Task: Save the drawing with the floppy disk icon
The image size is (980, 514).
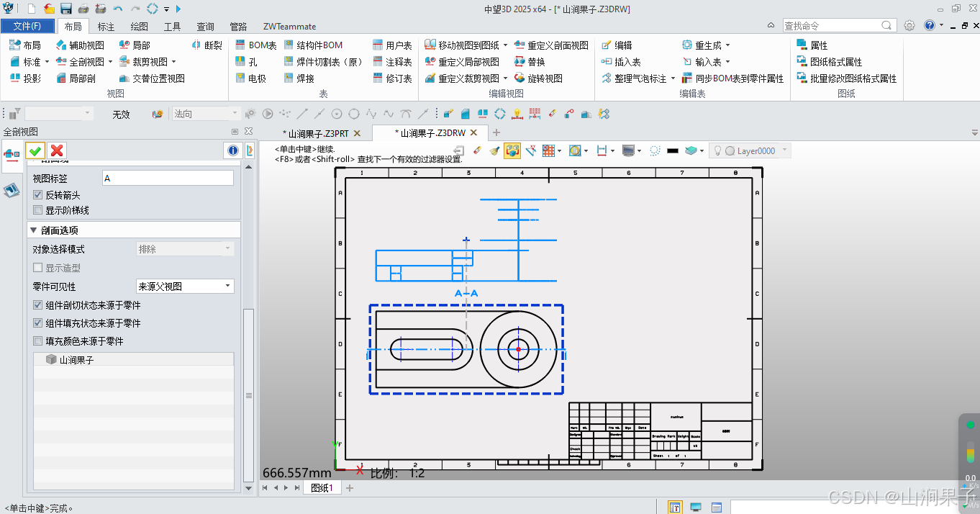Action: click(x=66, y=9)
